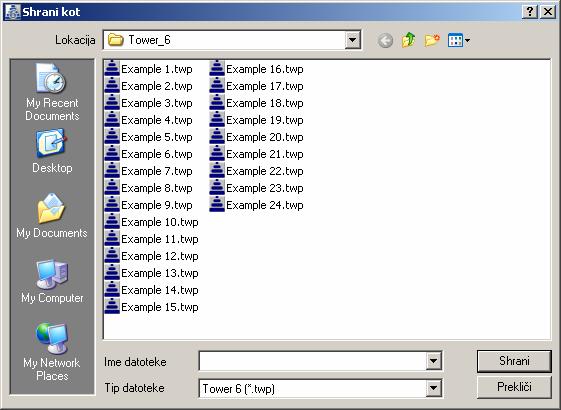The width and height of the screenshot is (561, 410).
Task: Go to Desktop in places bar
Action: [52, 152]
